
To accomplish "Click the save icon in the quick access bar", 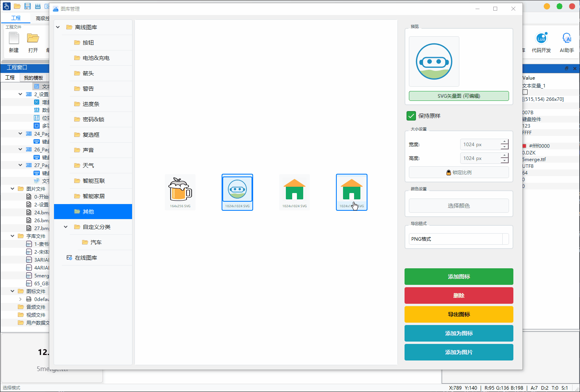I will click(28, 6).
